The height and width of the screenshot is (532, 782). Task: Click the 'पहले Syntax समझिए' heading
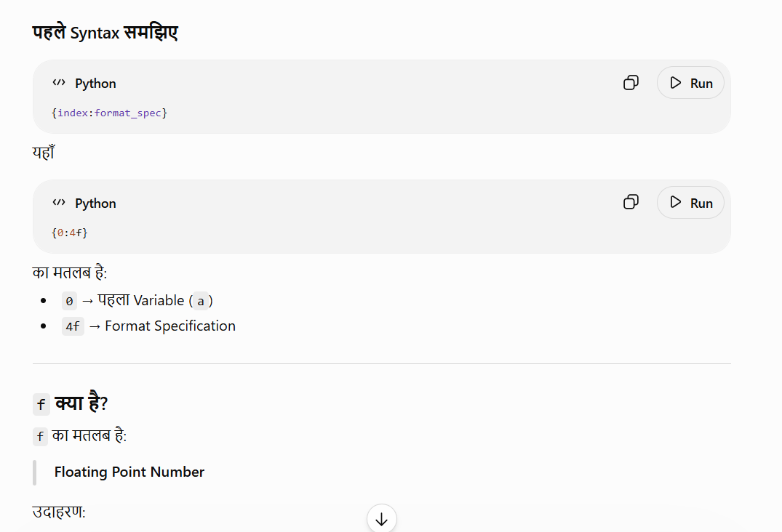105,33
